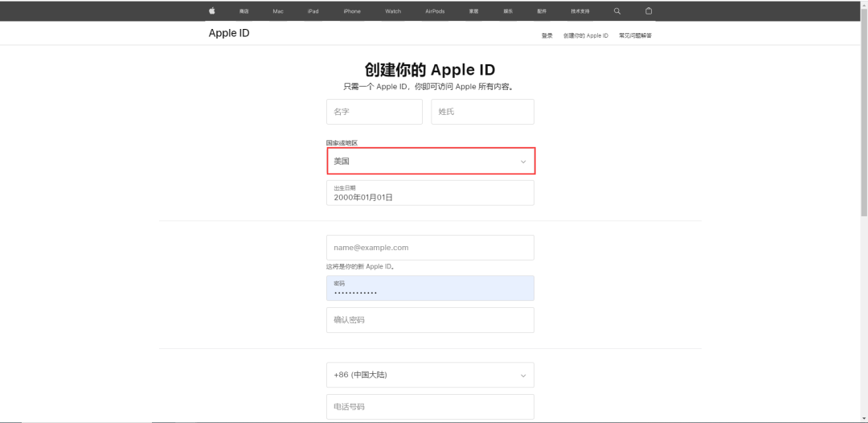Open the Mac navigation item
The height and width of the screenshot is (423, 868).
point(278,11)
